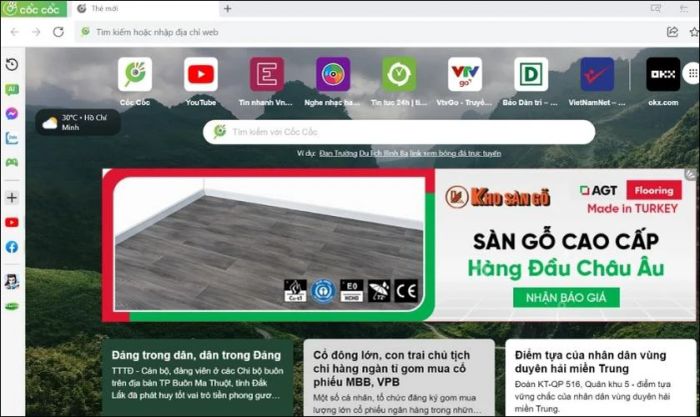The height and width of the screenshot is (417, 700).
Task: Click the 'Du lịch Ninh Ba' search suggestion
Action: [x=383, y=154]
